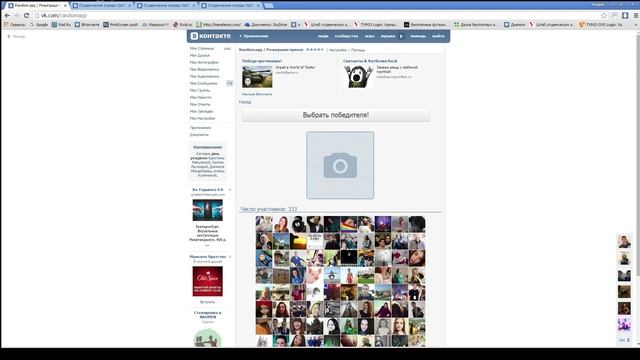
Task: Open Мои Сообщения in the left menu
Action: click(x=203, y=83)
